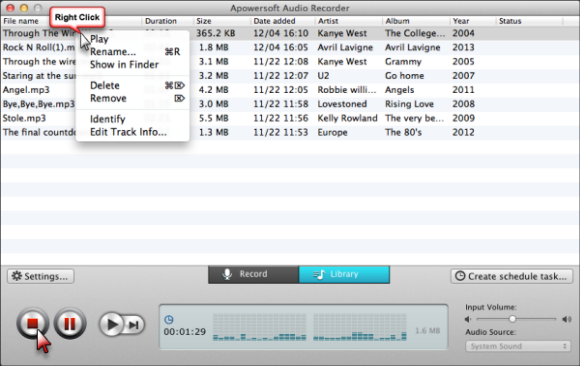Image resolution: width=580 pixels, height=366 pixels.
Task: Select the Bye,Bye,Bye.mp3 file
Action: (38, 104)
